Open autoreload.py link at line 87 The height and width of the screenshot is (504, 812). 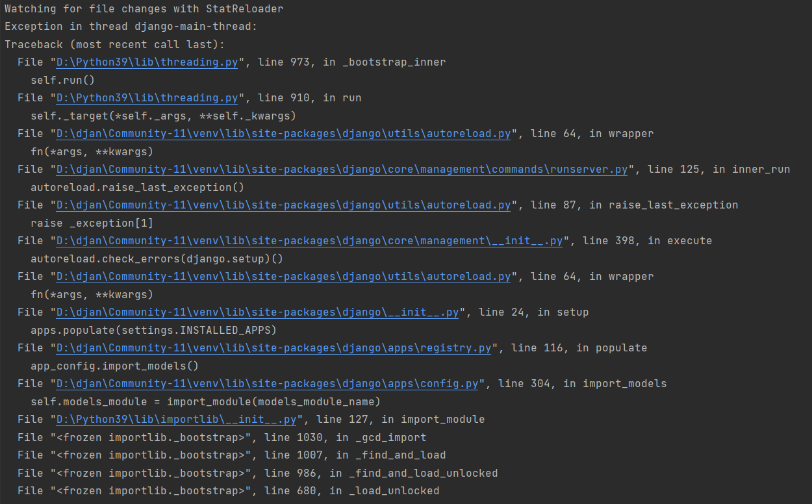point(284,205)
